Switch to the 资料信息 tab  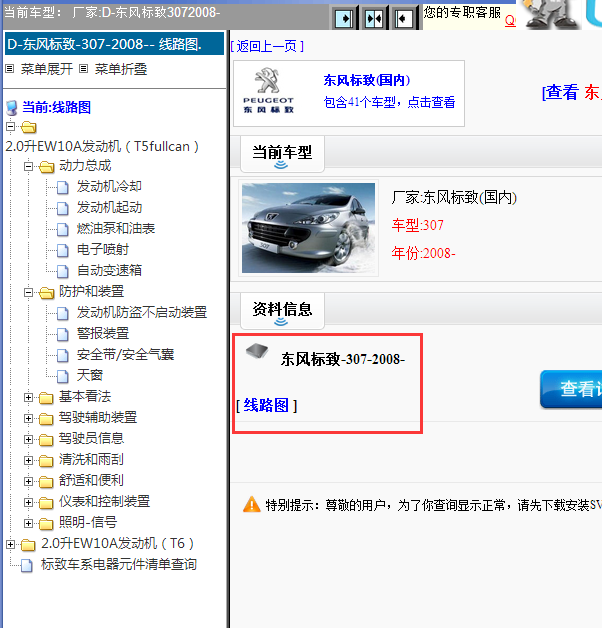coord(282,311)
